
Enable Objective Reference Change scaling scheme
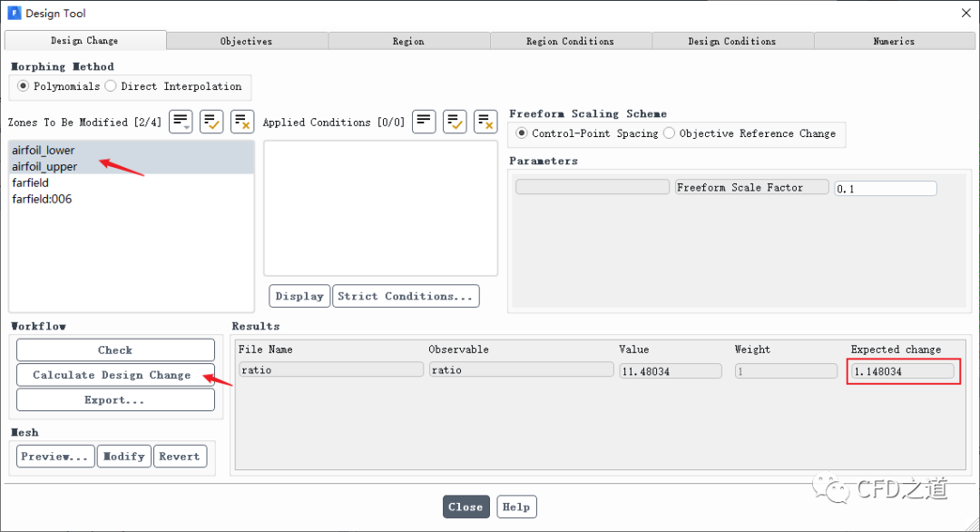coord(669,133)
